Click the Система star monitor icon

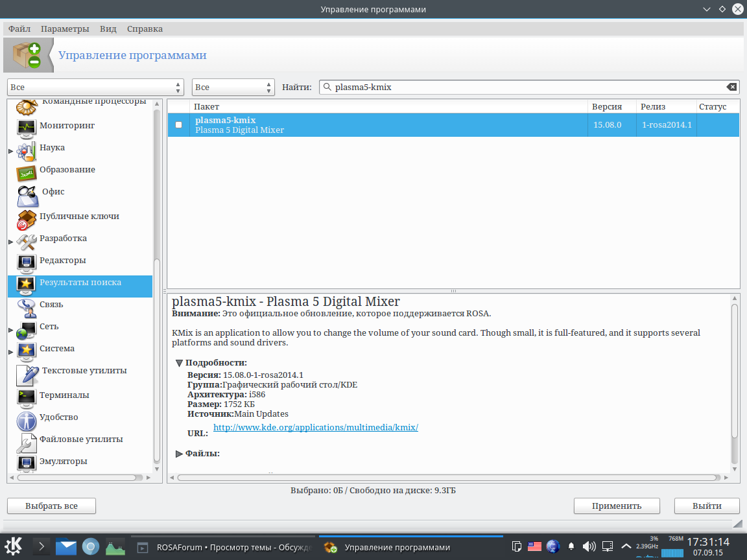point(26,351)
